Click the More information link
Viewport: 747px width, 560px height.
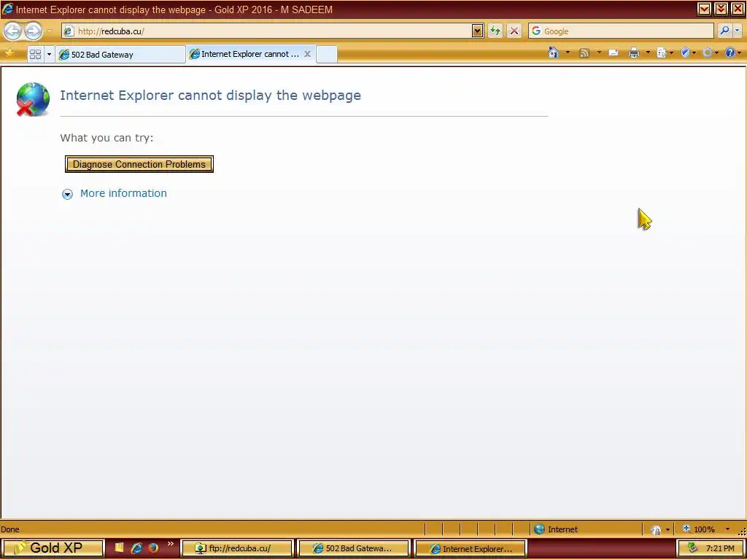click(x=123, y=193)
